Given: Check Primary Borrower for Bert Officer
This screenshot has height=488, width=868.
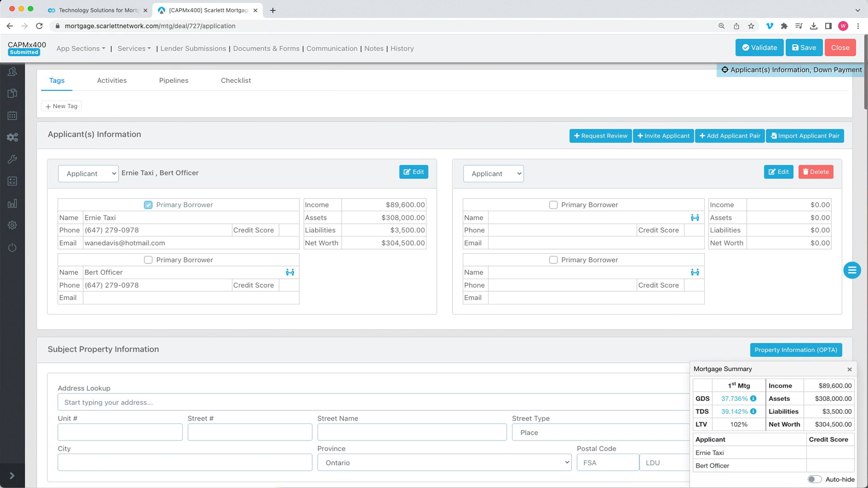Looking at the screenshot, I should click(x=148, y=260).
